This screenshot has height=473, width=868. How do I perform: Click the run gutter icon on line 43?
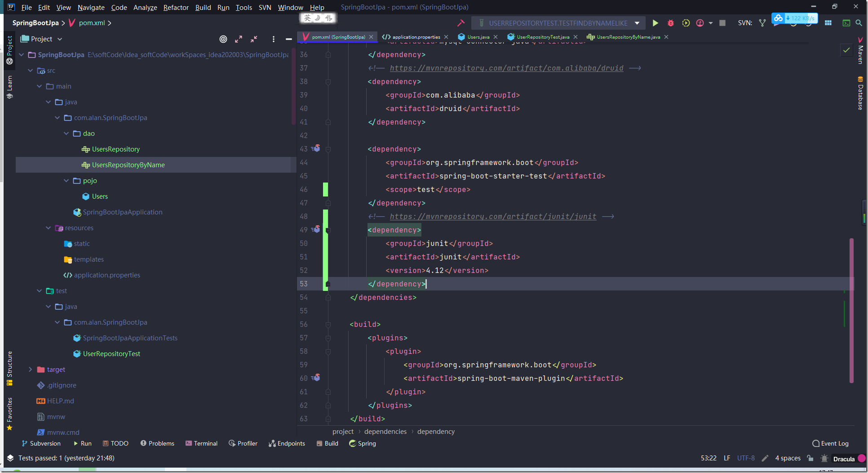[x=316, y=148]
